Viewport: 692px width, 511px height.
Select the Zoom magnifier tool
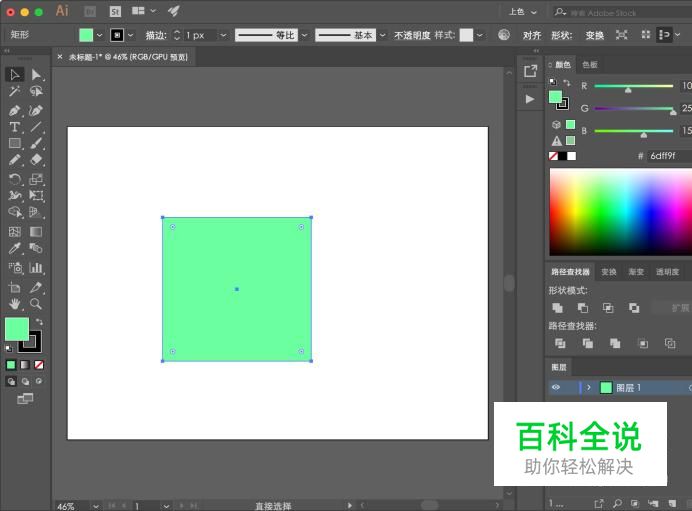[36, 303]
